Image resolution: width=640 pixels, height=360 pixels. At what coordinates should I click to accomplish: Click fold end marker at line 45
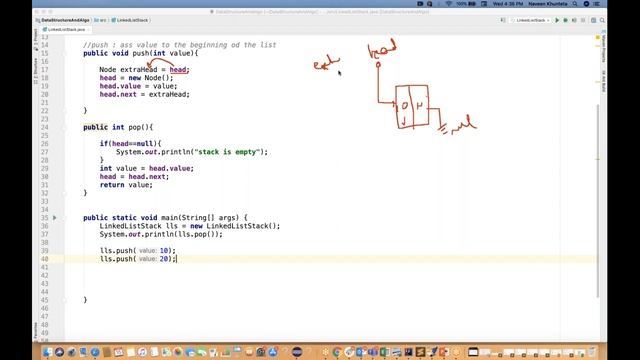tap(64, 300)
